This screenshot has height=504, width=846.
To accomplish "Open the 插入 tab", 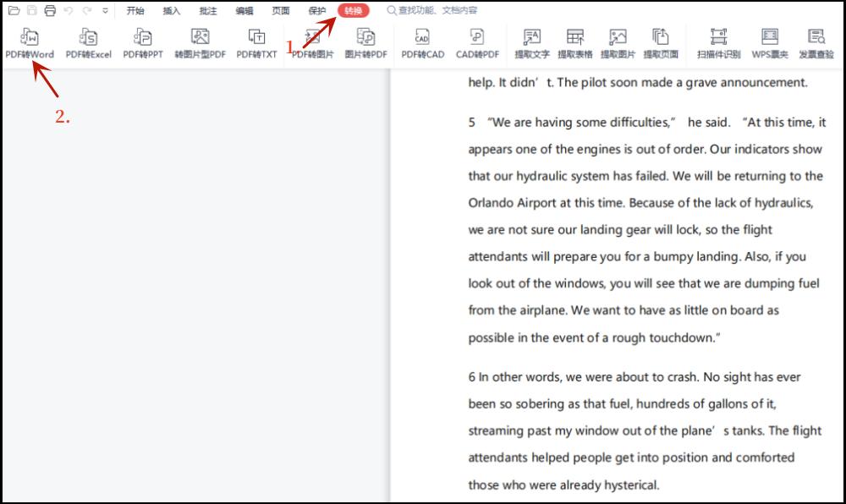I will [172, 10].
